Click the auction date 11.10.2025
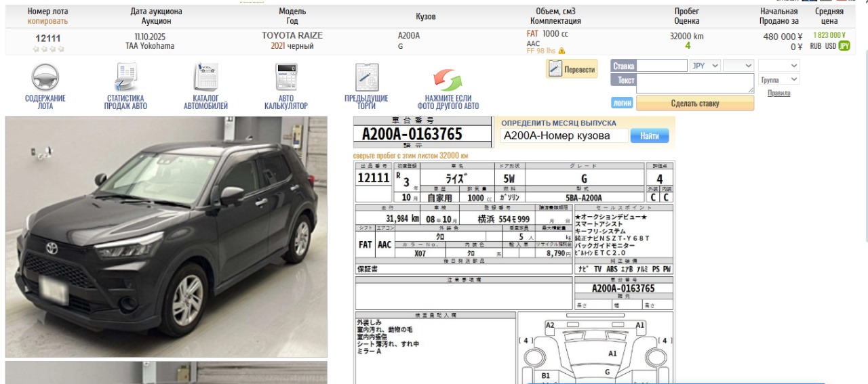868x384 pixels. [x=150, y=36]
